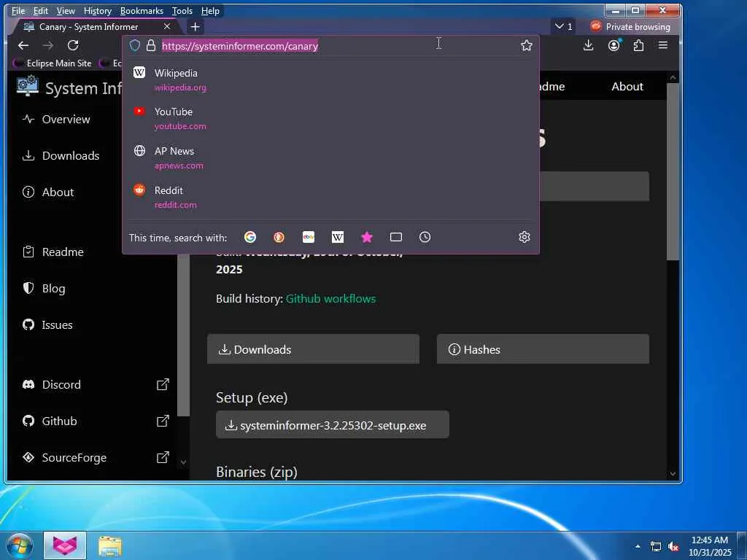Open SourceForge external link in sidebar
The width and height of the screenshot is (747, 560).
[96, 458]
